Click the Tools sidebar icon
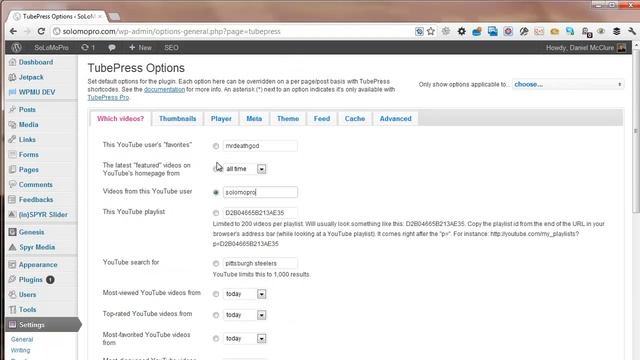The height and width of the screenshot is (360, 640). (12, 309)
